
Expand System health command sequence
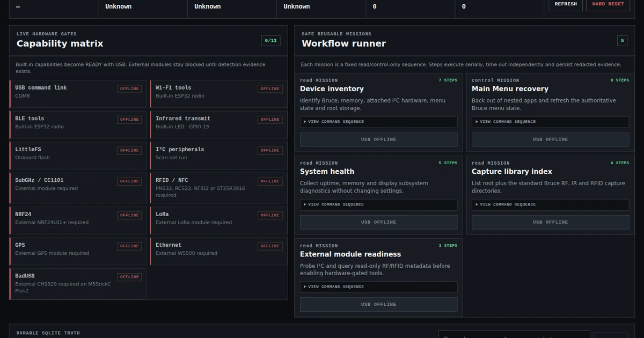pos(378,204)
